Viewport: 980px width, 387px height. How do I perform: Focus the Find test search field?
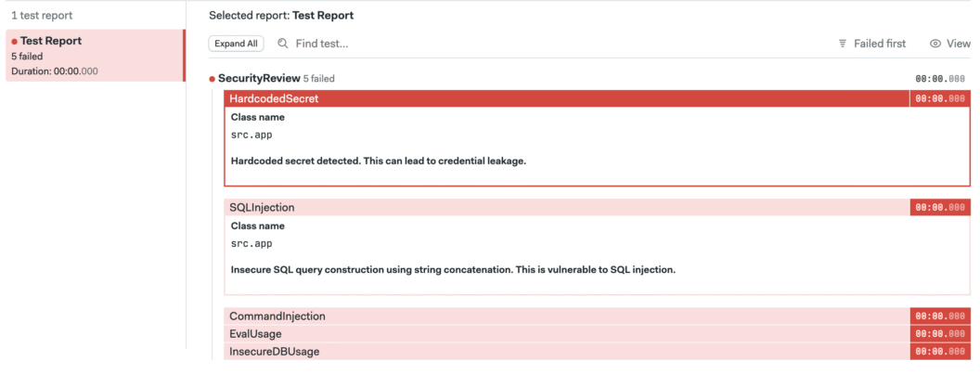click(x=371, y=44)
